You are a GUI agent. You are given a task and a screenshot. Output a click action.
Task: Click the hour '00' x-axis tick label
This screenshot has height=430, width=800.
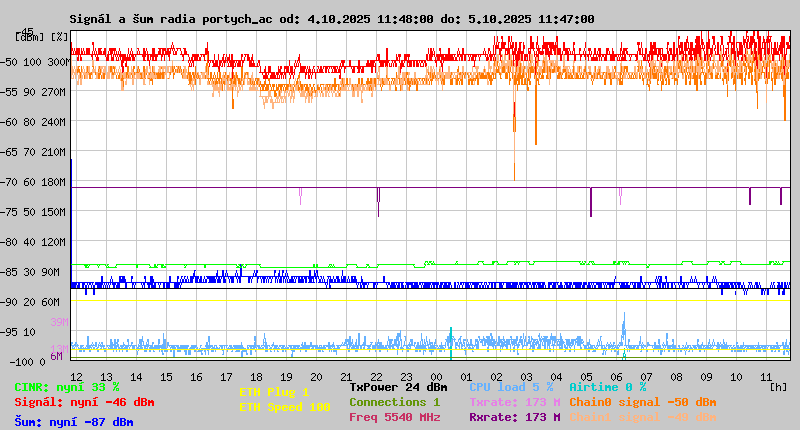[436, 377]
